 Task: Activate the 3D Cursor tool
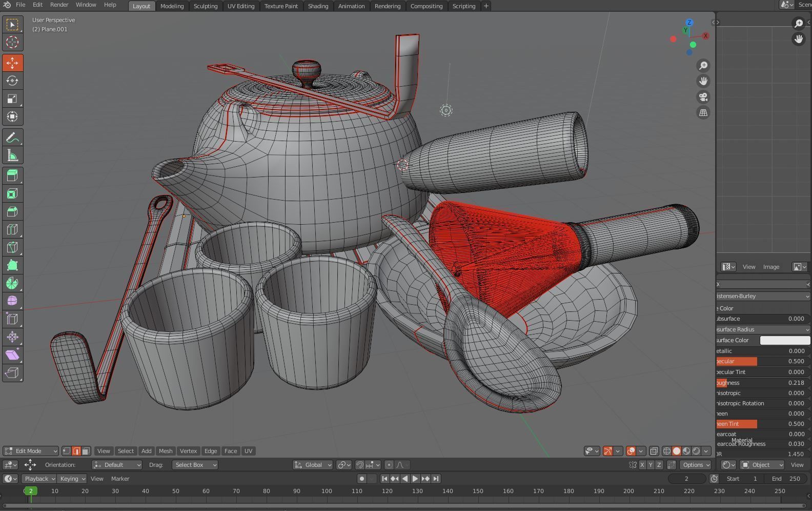[x=12, y=42]
